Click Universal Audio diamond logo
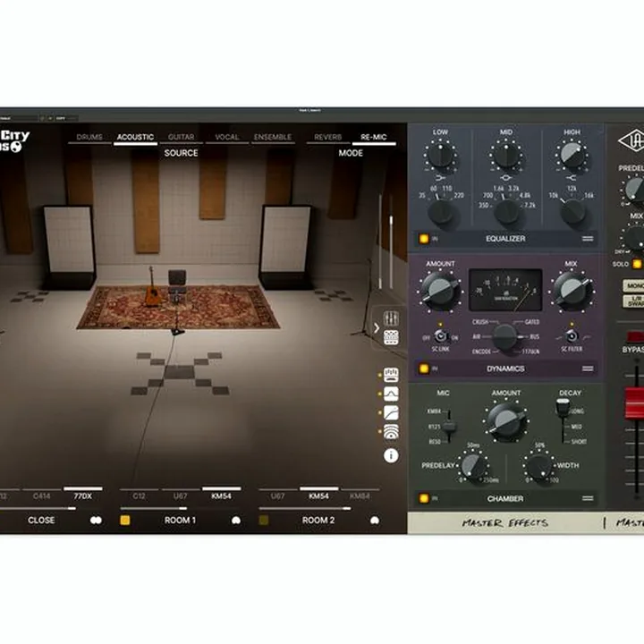The height and width of the screenshot is (644, 644). click(631, 141)
